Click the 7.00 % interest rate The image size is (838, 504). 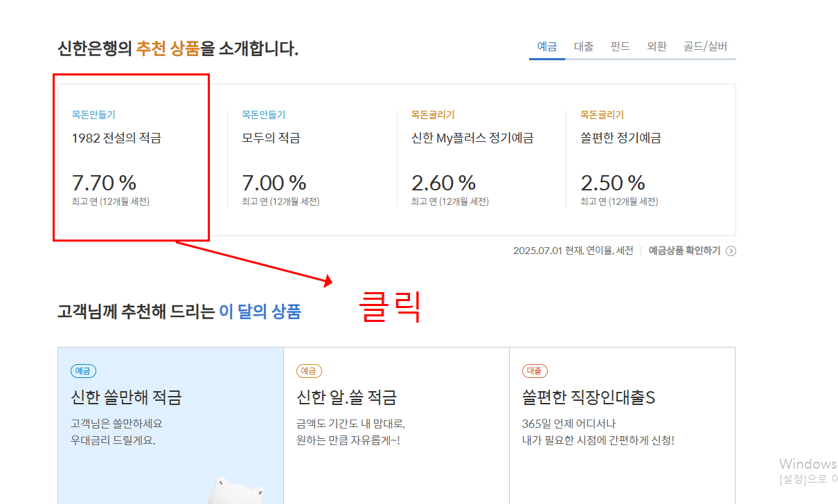(274, 183)
